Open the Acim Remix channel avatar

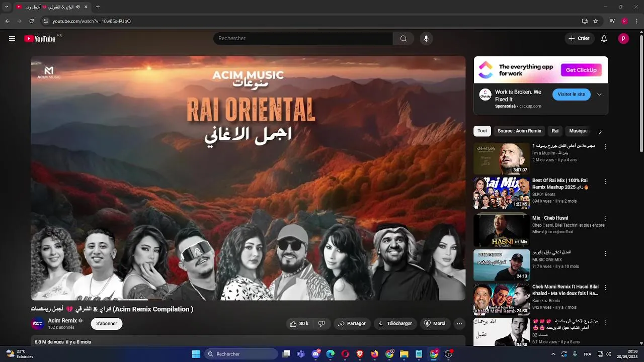37,324
